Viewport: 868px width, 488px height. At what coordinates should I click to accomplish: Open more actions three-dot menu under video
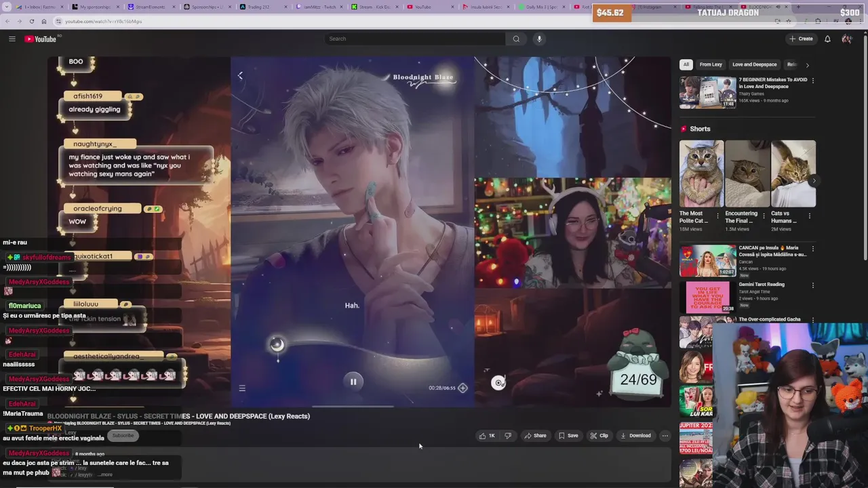665,436
